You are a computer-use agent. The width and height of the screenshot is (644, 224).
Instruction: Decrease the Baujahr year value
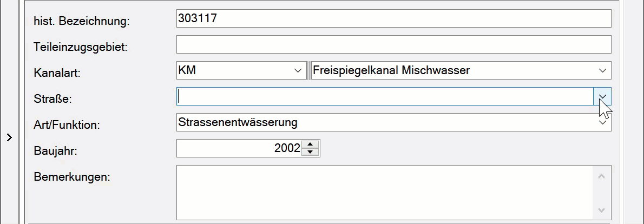click(310, 152)
